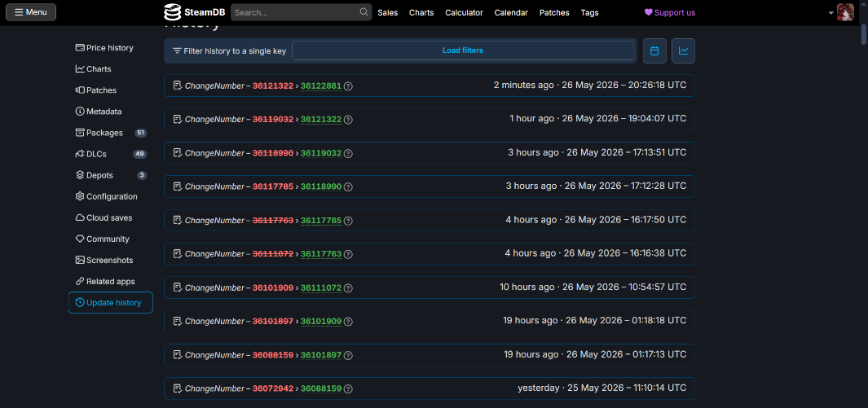Click DLCs count badge 49
Screen dimensions: 868x408
[x=140, y=154]
